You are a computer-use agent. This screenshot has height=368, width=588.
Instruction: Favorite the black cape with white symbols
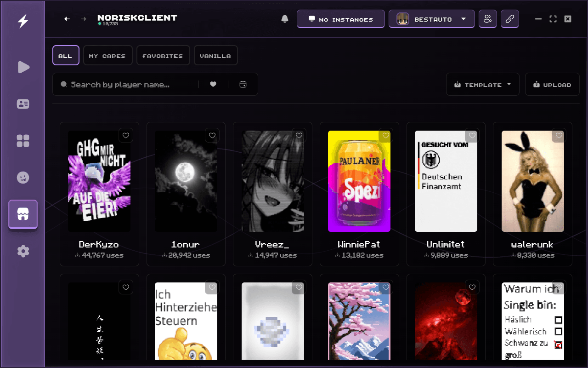126,287
